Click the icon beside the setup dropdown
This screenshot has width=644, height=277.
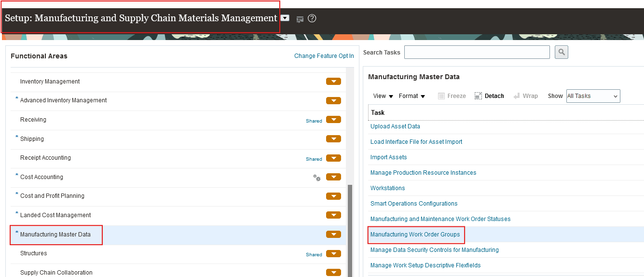300,19
